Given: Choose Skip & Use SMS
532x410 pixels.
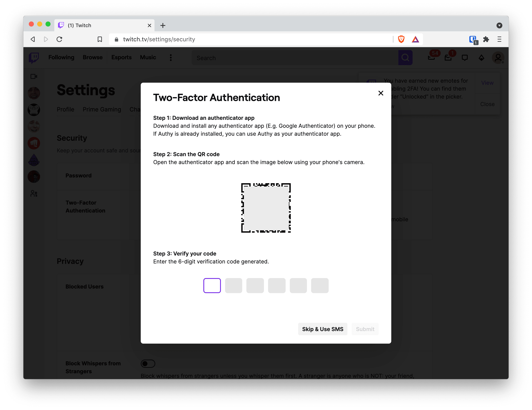Looking at the screenshot, I should (323, 329).
